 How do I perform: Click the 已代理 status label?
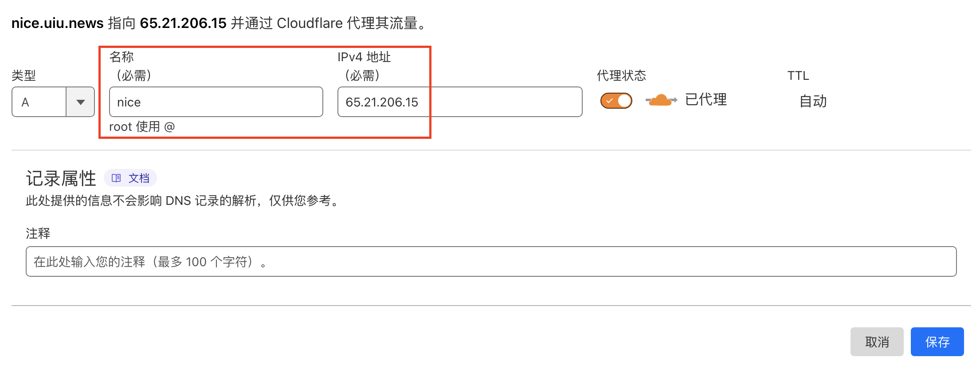(706, 100)
